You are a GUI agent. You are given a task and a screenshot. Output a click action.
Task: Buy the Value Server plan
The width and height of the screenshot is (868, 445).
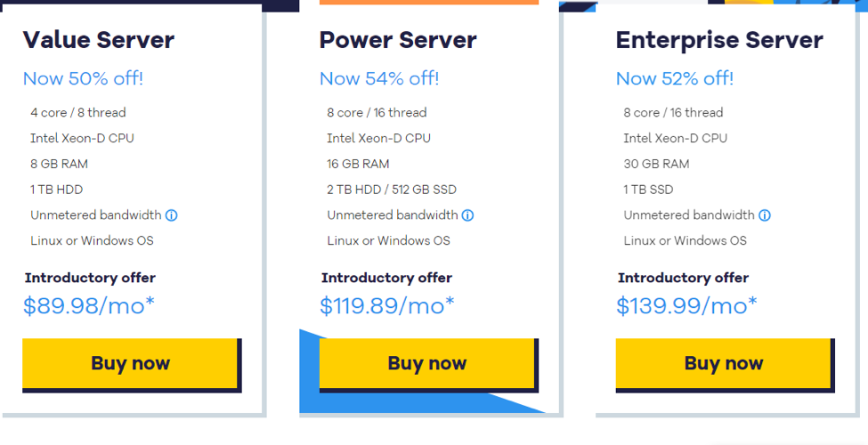point(130,363)
